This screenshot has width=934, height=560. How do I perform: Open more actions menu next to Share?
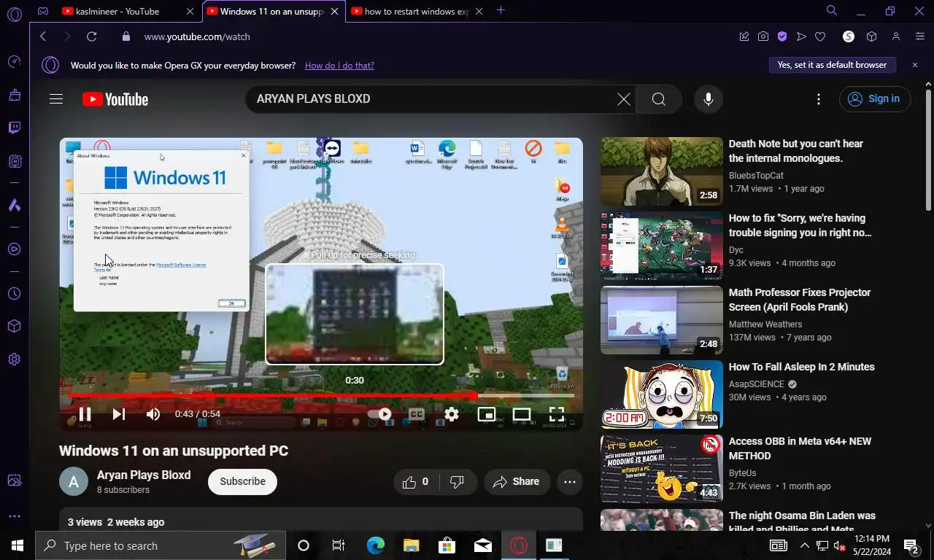tap(570, 482)
